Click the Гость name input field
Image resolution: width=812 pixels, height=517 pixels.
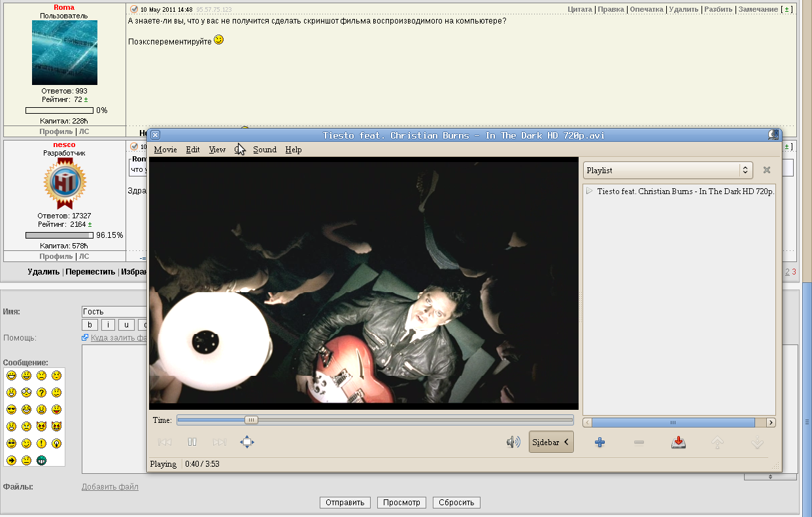tap(114, 312)
